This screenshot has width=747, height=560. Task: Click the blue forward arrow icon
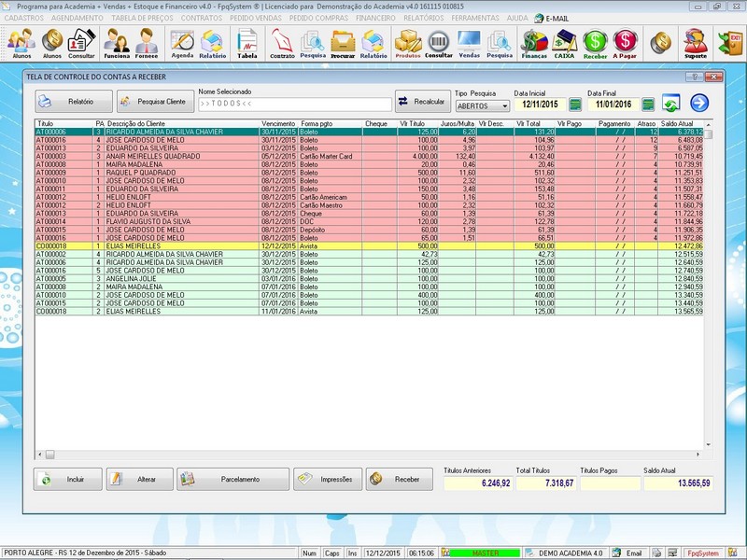coord(699,103)
